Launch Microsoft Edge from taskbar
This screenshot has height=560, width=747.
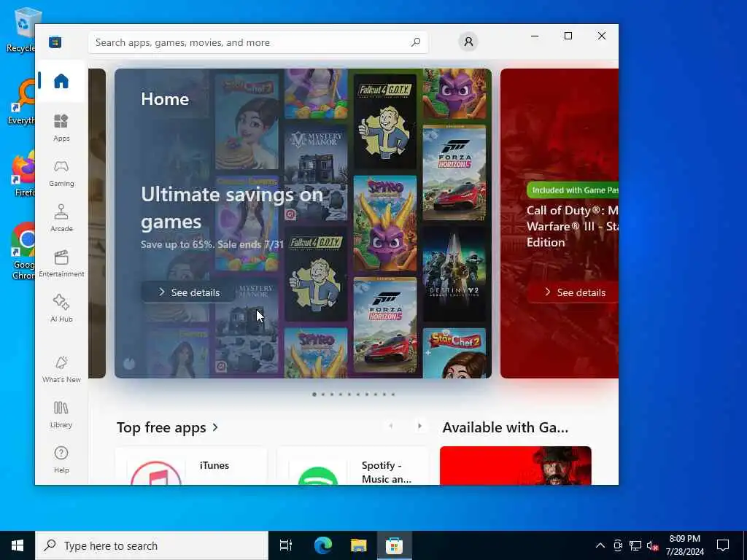coord(323,545)
